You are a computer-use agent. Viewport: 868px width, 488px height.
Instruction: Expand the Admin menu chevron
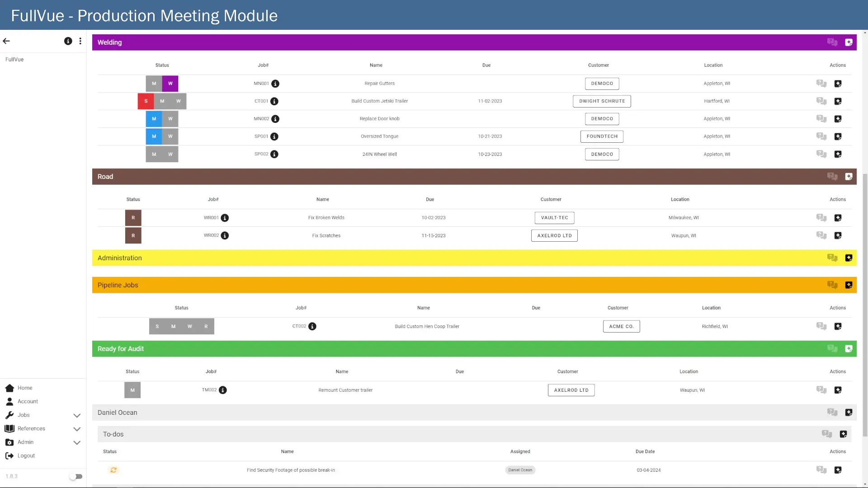(x=77, y=442)
